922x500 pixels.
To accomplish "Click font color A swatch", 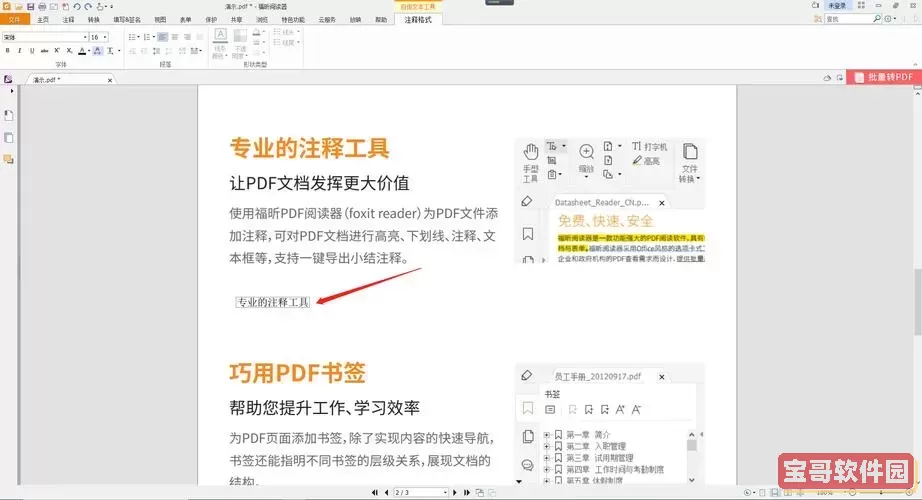I will click(x=82, y=51).
